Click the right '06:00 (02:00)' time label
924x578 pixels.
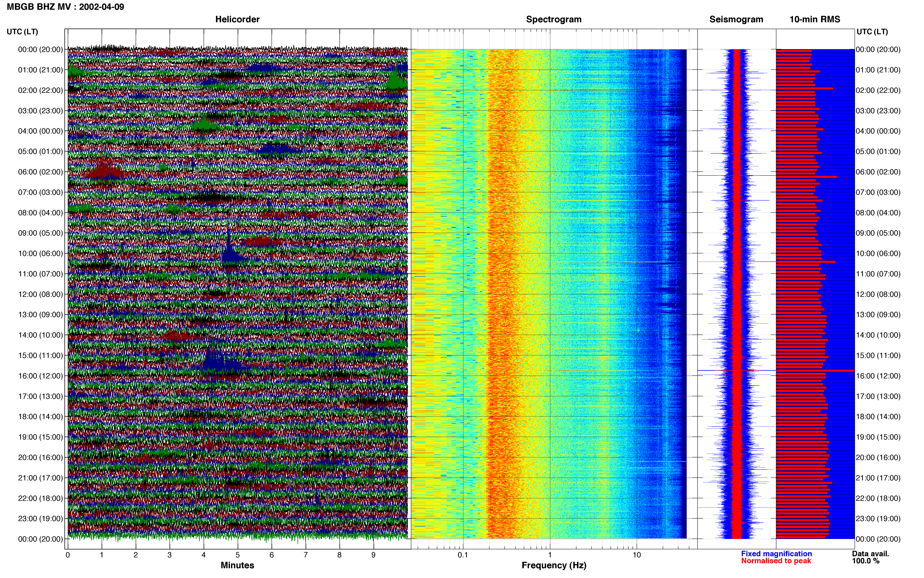click(878, 172)
